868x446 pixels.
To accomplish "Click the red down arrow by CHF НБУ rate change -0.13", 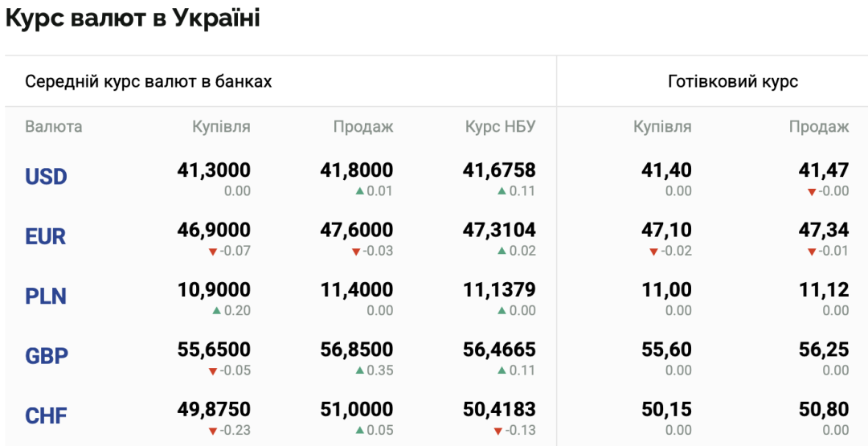I will 497,431.
